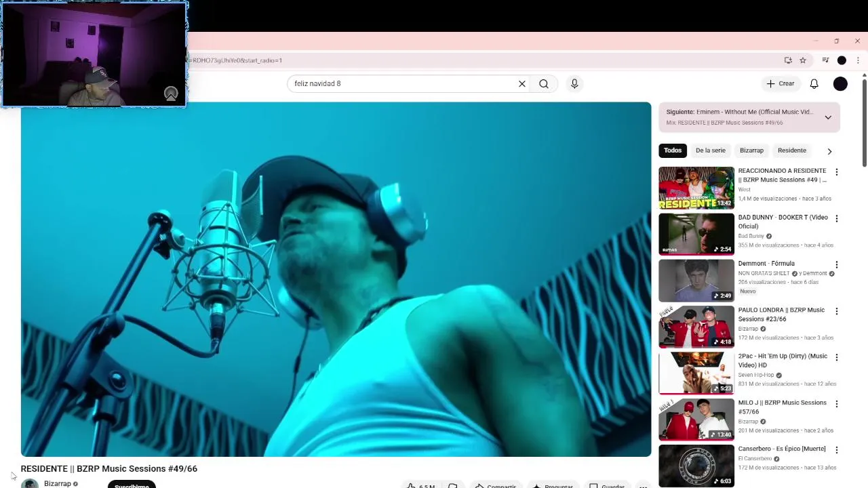The height and width of the screenshot is (488, 868).
Task: Show more filter chips with the right arrow
Action: click(x=829, y=151)
